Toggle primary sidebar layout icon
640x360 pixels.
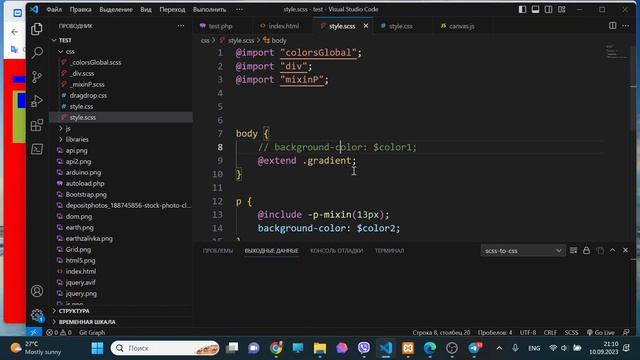[x=522, y=9]
